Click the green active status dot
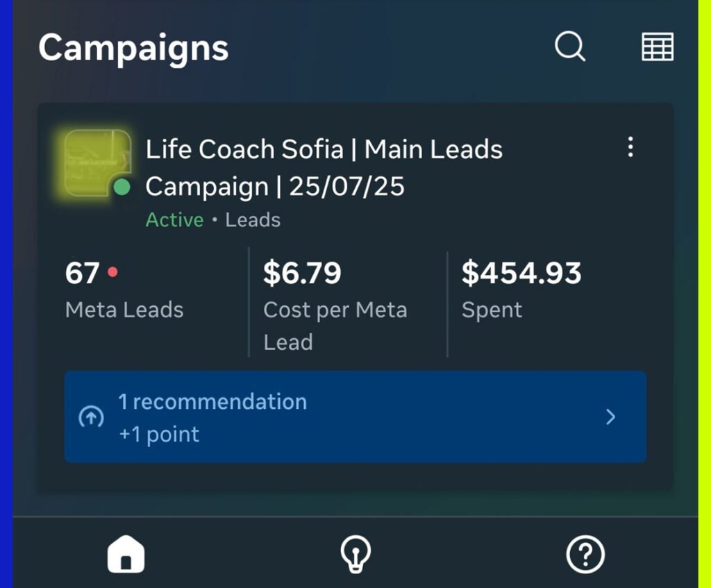This screenshot has height=588, width=711. point(122,187)
